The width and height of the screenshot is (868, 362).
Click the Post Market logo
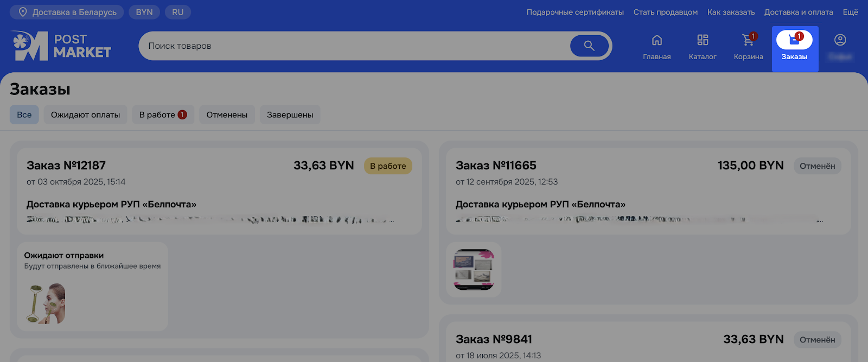(x=61, y=46)
